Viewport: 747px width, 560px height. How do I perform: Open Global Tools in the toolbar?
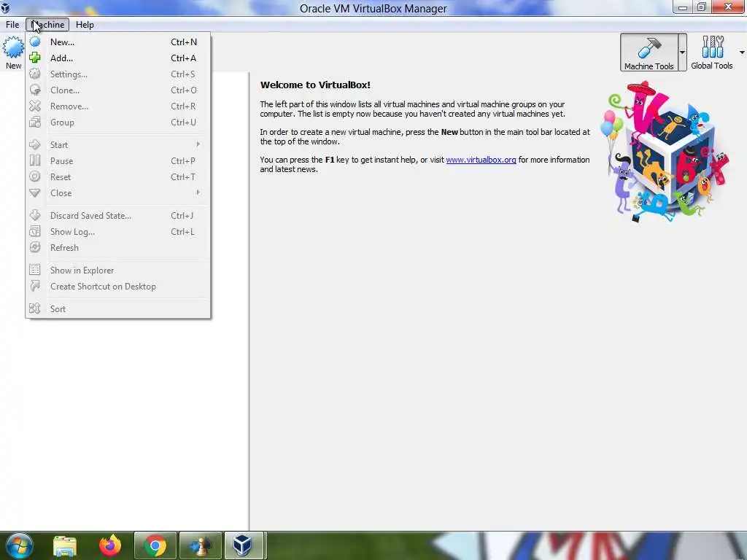(712, 52)
